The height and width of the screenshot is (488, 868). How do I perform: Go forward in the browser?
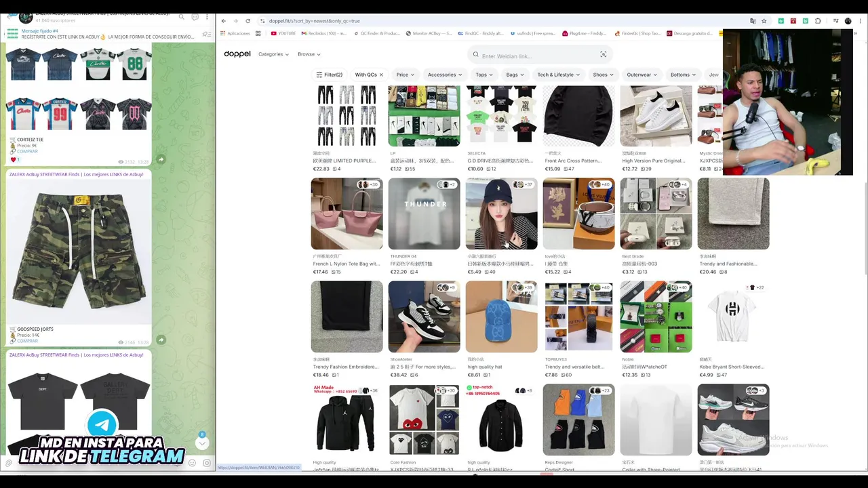pyautogui.click(x=236, y=21)
